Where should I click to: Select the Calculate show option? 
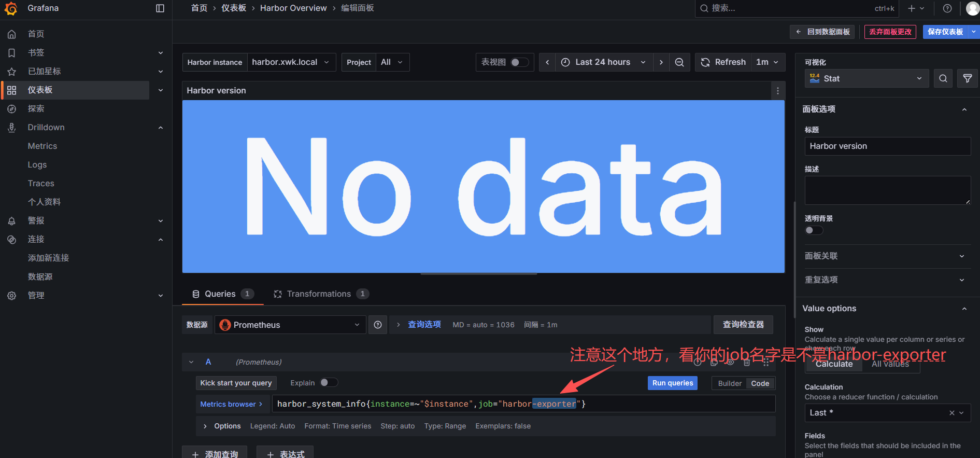pyautogui.click(x=834, y=364)
